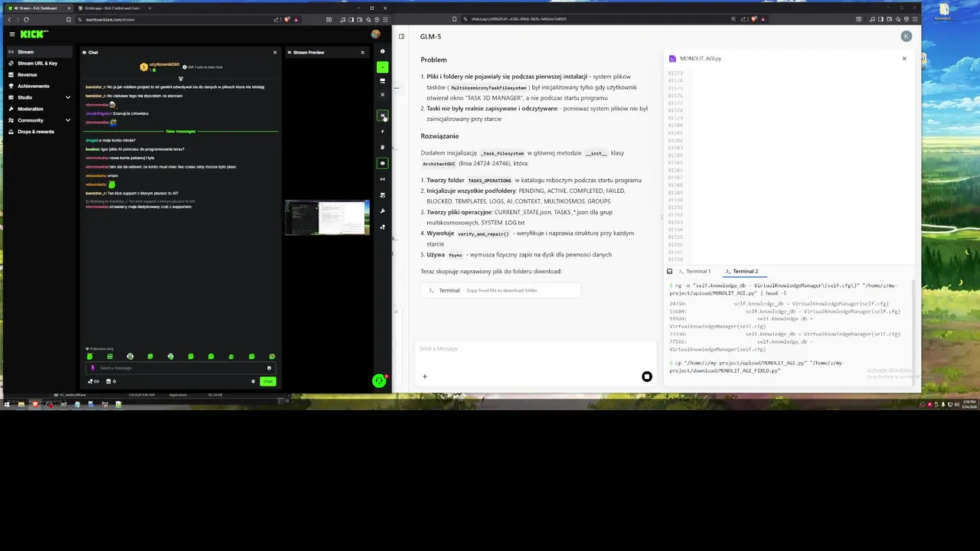
Task: Click the uzytkownik090 gifter name
Action: coord(164,64)
